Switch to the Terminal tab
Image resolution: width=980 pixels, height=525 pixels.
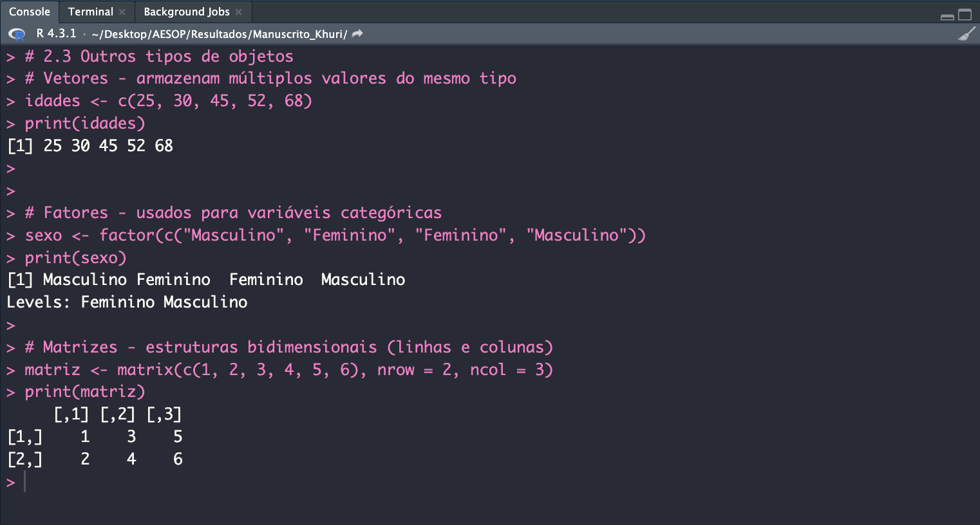90,12
